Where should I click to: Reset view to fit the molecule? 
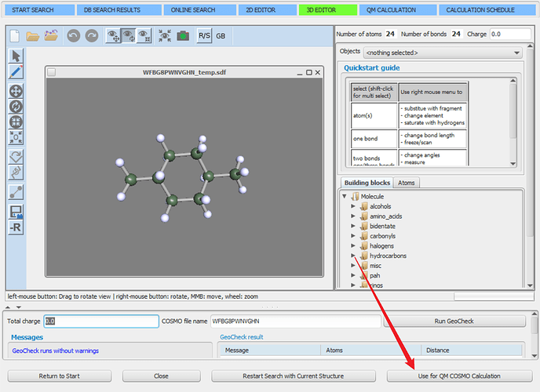coord(165,36)
